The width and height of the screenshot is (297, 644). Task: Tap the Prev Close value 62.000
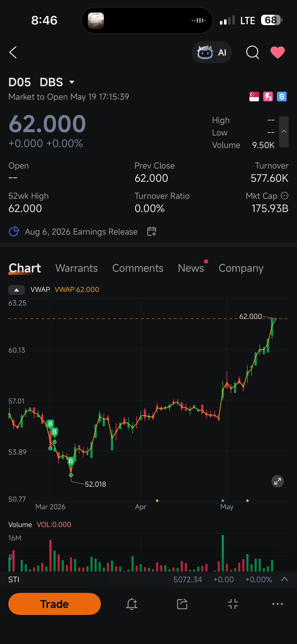(151, 178)
